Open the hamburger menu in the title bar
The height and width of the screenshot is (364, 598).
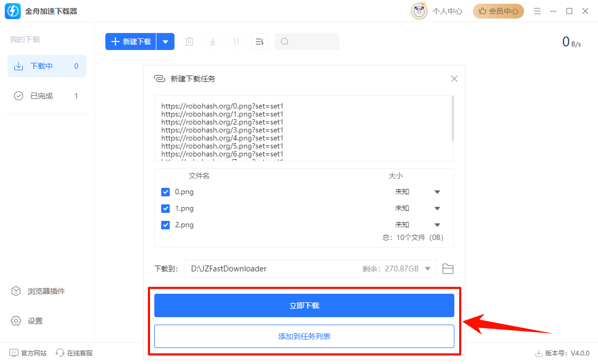pos(536,11)
